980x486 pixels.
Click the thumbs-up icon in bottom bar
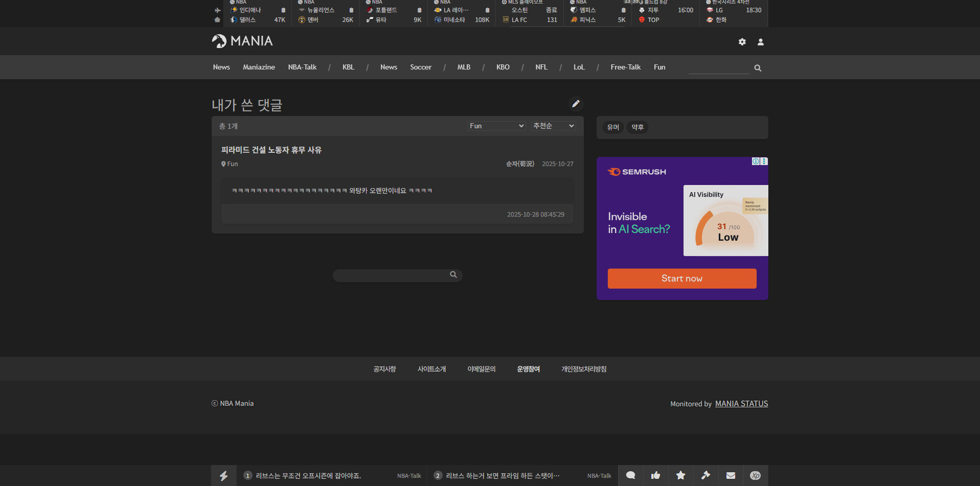point(655,475)
